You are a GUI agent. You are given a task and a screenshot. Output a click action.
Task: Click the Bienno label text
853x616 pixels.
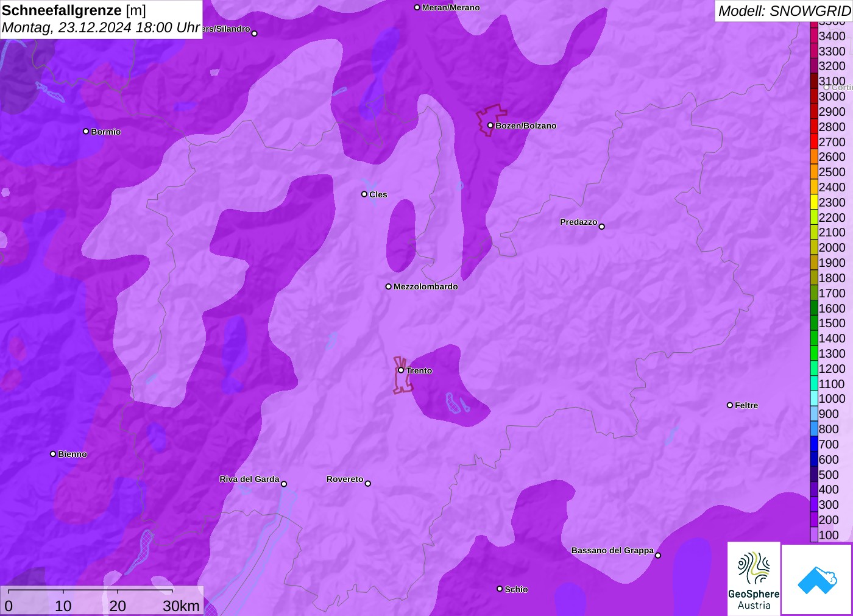click(x=73, y=454)
